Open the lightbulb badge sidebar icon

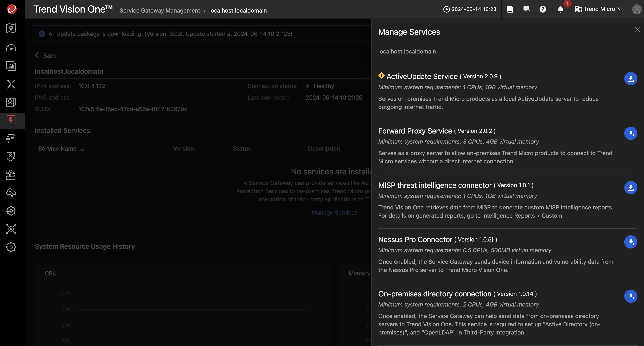pos(11,102)
